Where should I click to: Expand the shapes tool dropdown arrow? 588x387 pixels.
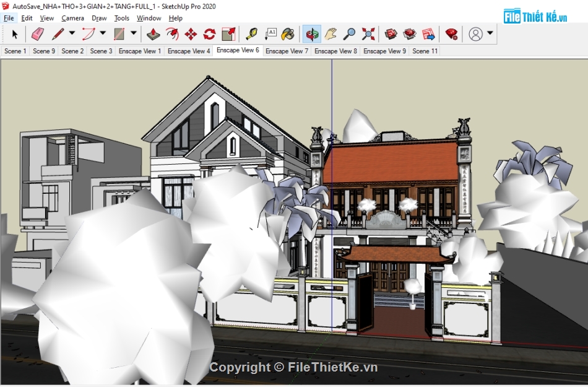click(134, 33)
